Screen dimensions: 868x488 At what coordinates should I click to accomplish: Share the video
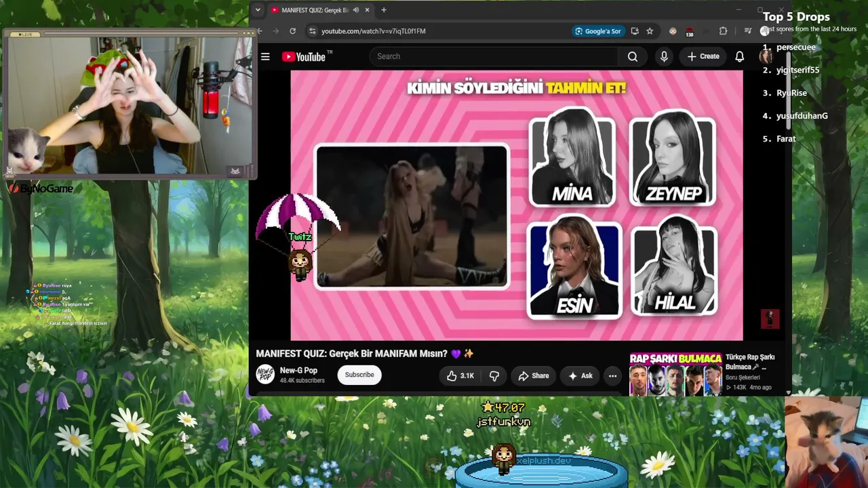(x=534, y=375)
